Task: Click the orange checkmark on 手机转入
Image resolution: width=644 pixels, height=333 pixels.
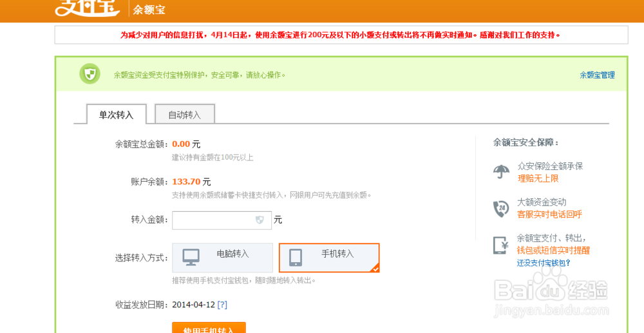Action: tap(375, 269)
